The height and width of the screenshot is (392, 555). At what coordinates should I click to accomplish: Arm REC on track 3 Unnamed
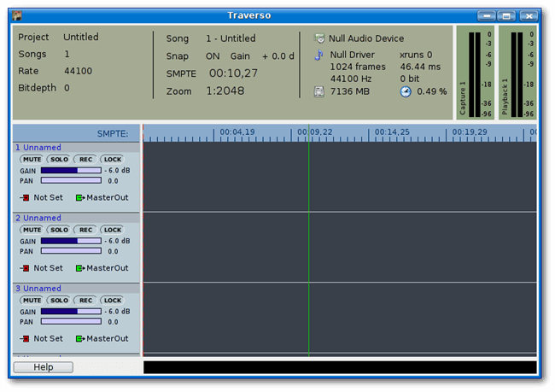coord(85,301)
